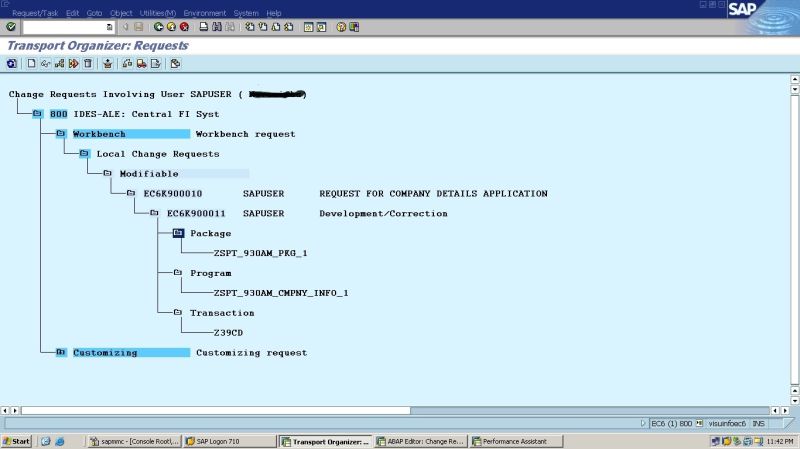The width and height of the screenshot is (800, 449).
Task: Open the command field history dropdown
Action: 109,27
